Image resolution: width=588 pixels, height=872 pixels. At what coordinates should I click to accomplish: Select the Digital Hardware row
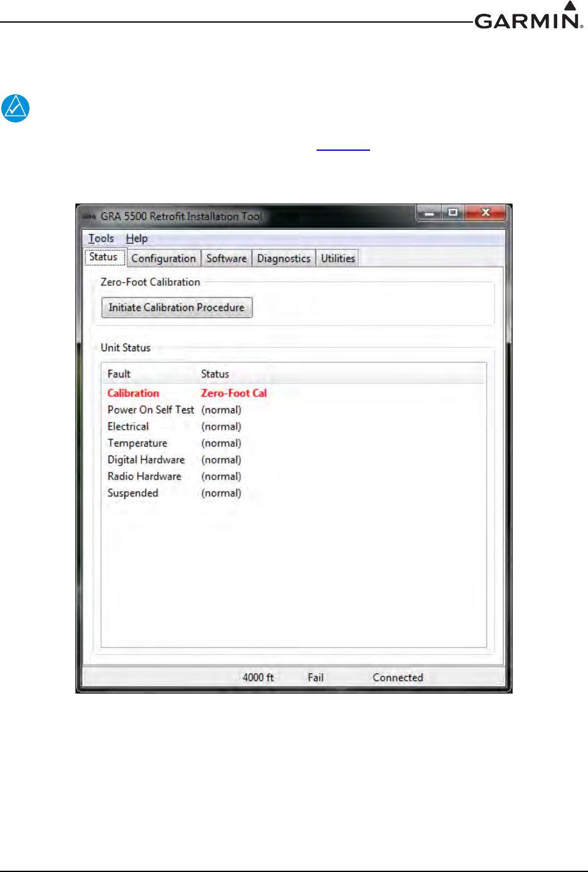coord(293,460)
